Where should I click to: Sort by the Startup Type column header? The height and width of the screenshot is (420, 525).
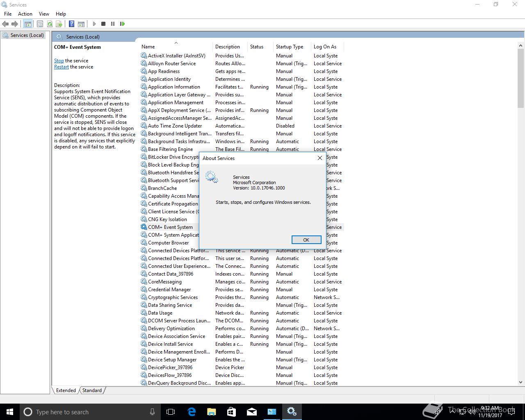(292, 46)
